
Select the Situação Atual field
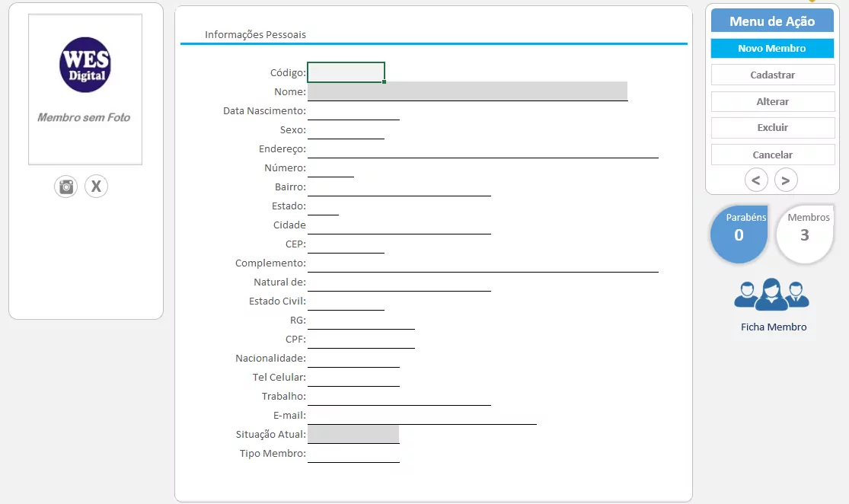pos(353,434)
